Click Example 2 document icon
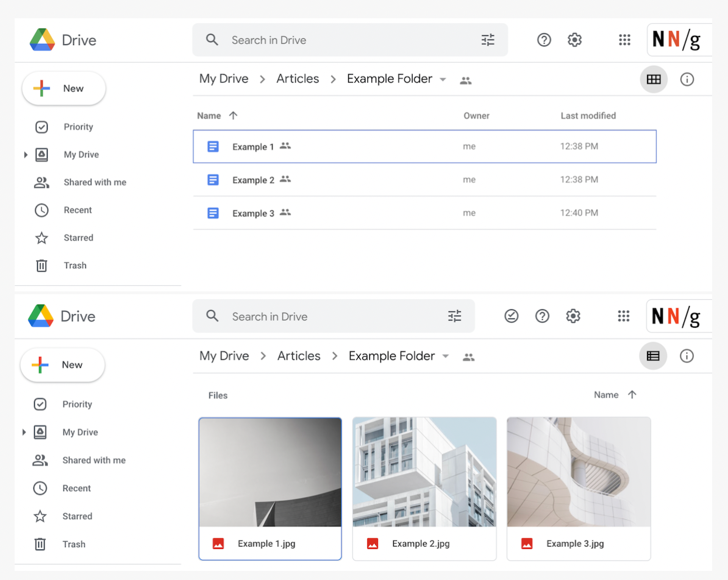The image size is (728, 580). pyautogui.click(x=213, y=180)
